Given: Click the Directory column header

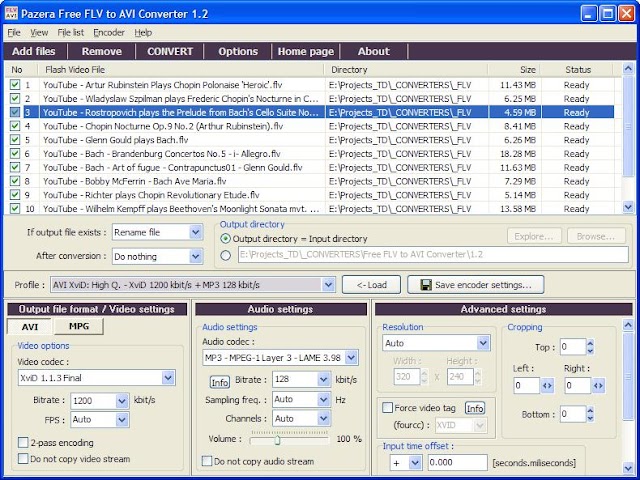Looking at the screenshot, I should 406,69.
